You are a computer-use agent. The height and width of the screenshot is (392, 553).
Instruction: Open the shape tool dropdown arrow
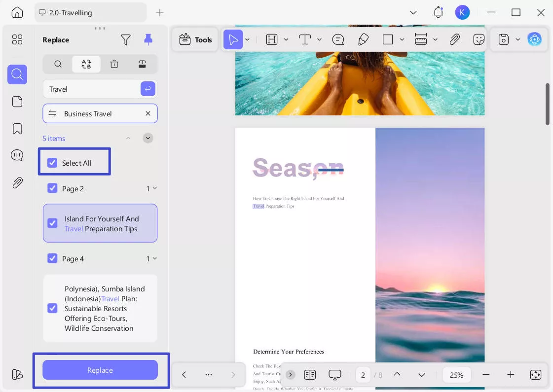(402, 40)
